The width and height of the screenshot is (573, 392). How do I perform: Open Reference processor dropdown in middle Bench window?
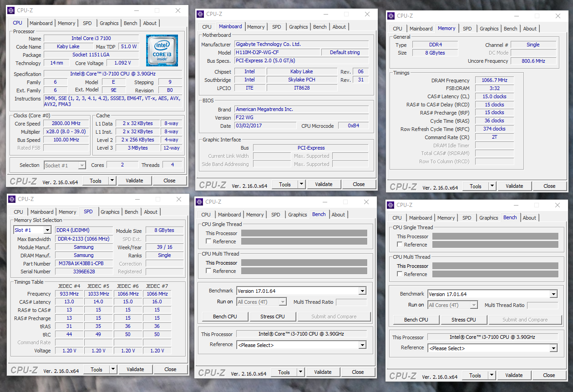point(363,345)
